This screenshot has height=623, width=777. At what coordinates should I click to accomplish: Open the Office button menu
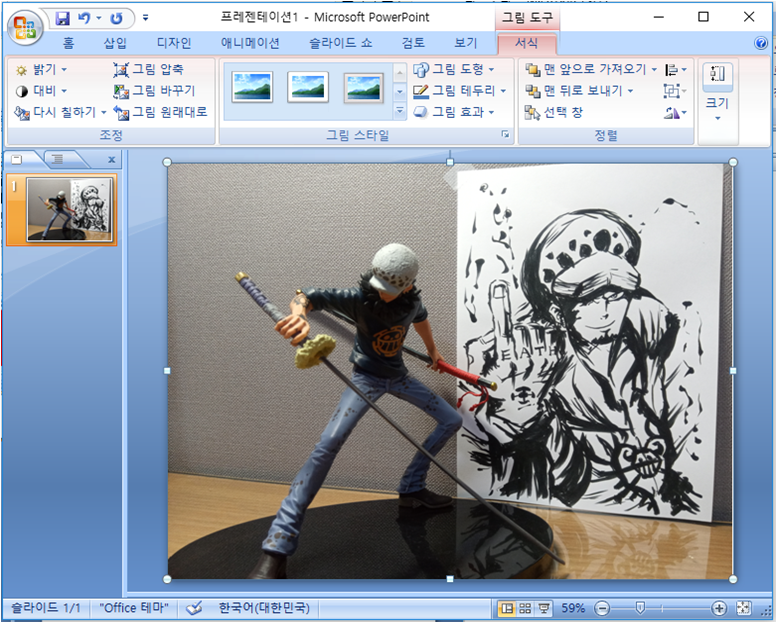pos(25,28)
